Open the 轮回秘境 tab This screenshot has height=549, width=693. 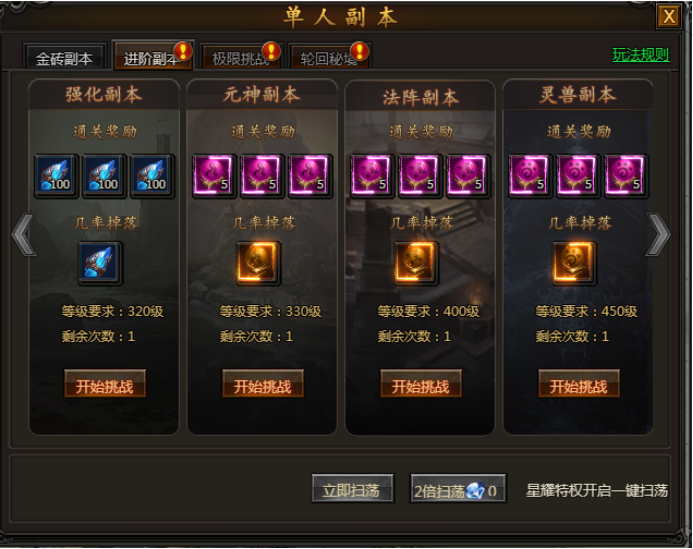[329, 57]
